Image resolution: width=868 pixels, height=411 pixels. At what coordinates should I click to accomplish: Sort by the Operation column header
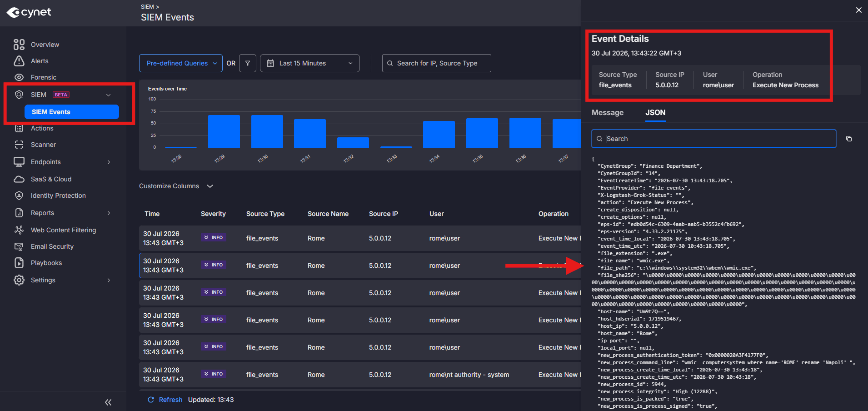554,214
